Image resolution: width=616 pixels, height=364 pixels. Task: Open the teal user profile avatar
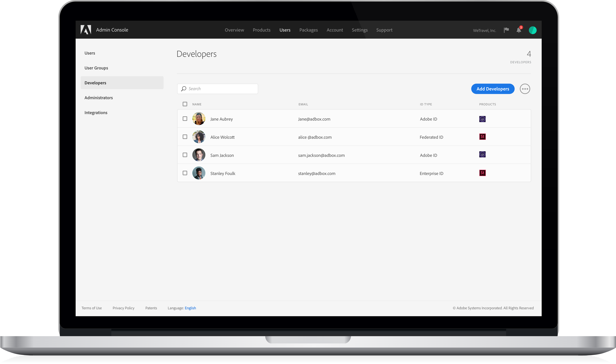[x=533, y=30]
